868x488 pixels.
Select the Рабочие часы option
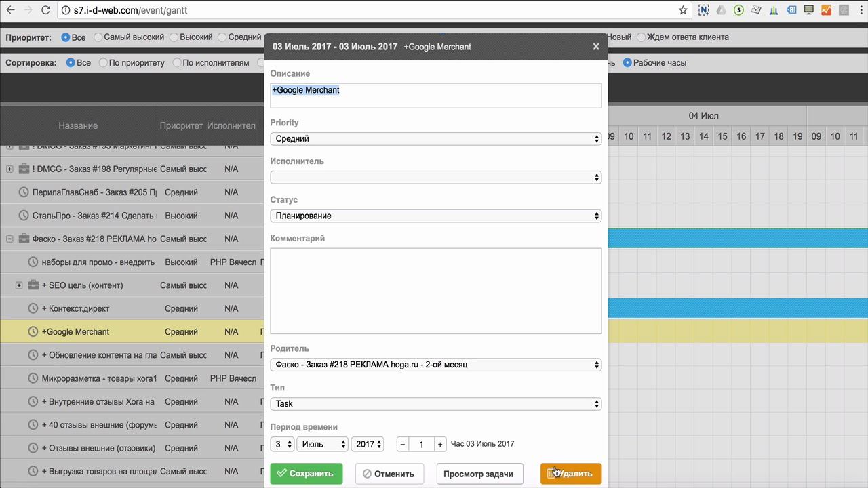[x=627, y=62]
